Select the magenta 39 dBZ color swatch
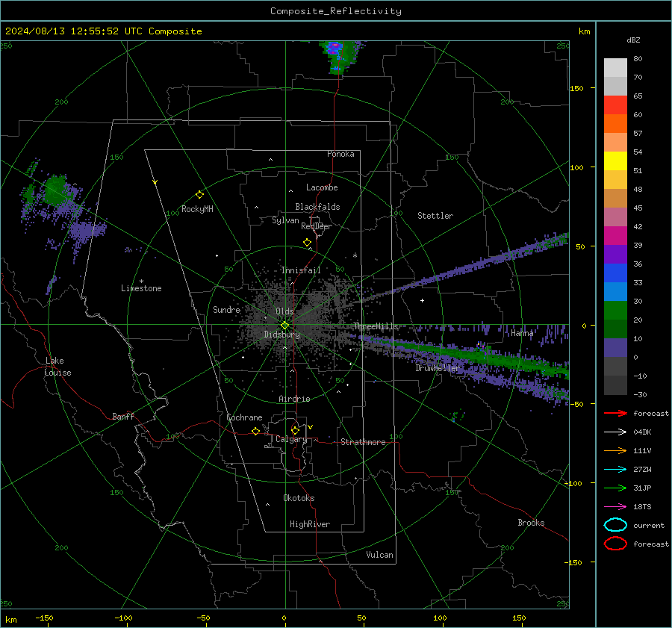The image size is (672, 628). 615,236
